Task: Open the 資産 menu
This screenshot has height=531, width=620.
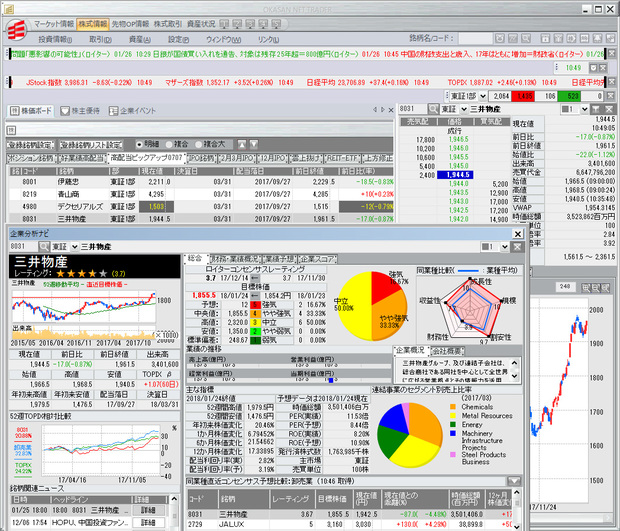Action: [x=140, y=40]
